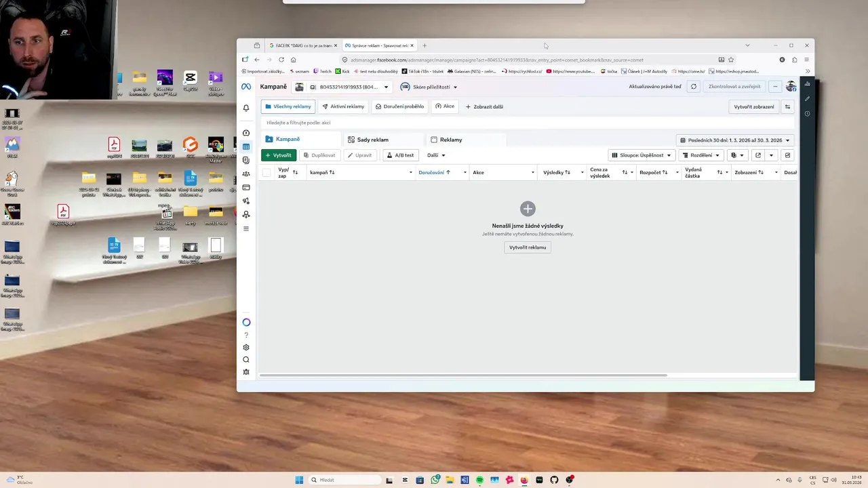
Task: Click the Windows Start button
Action: pos(299,480)
